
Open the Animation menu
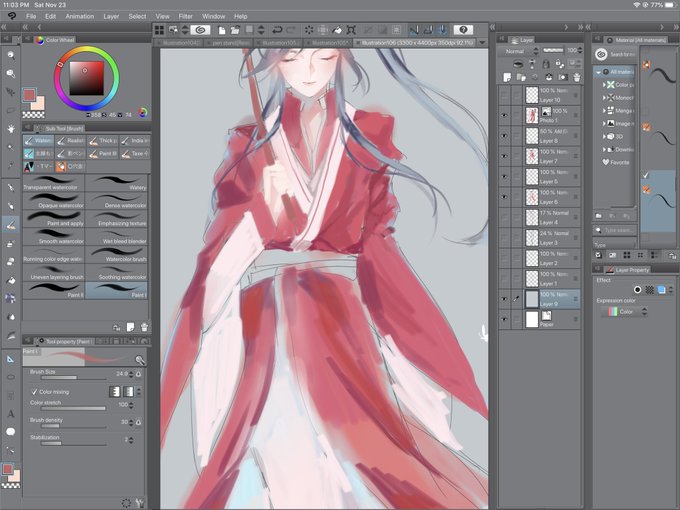click(x=80, y=16)
